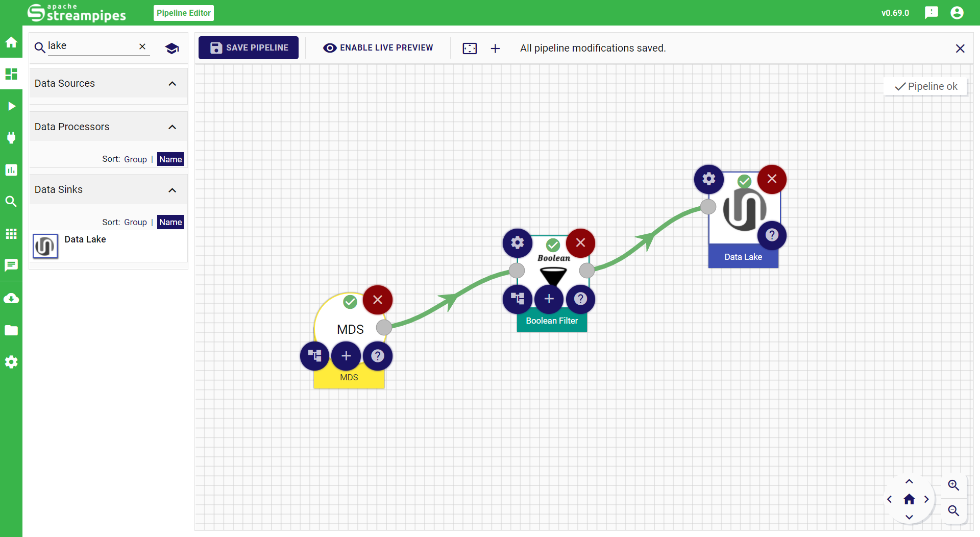This screenshot has width=980, height=537.
Task: Collapse the Data Sinks section
Action: 172,190
